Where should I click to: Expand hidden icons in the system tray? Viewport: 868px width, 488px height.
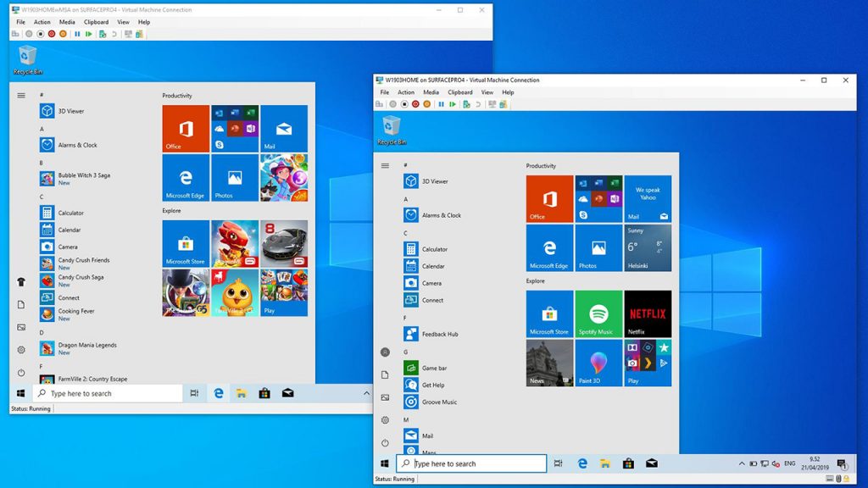742,463
